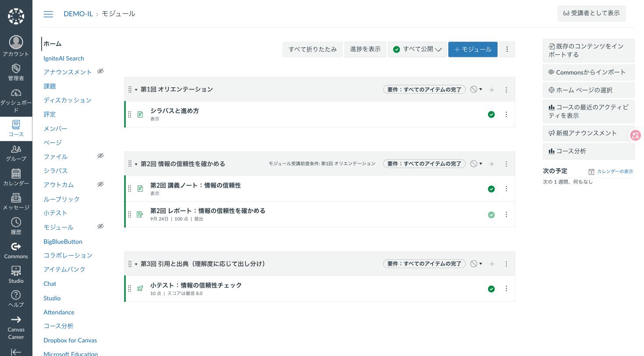Open options menu for 第1回 オリエンテーション module
This screenshot has width=644, height=356.
(506, 90)
